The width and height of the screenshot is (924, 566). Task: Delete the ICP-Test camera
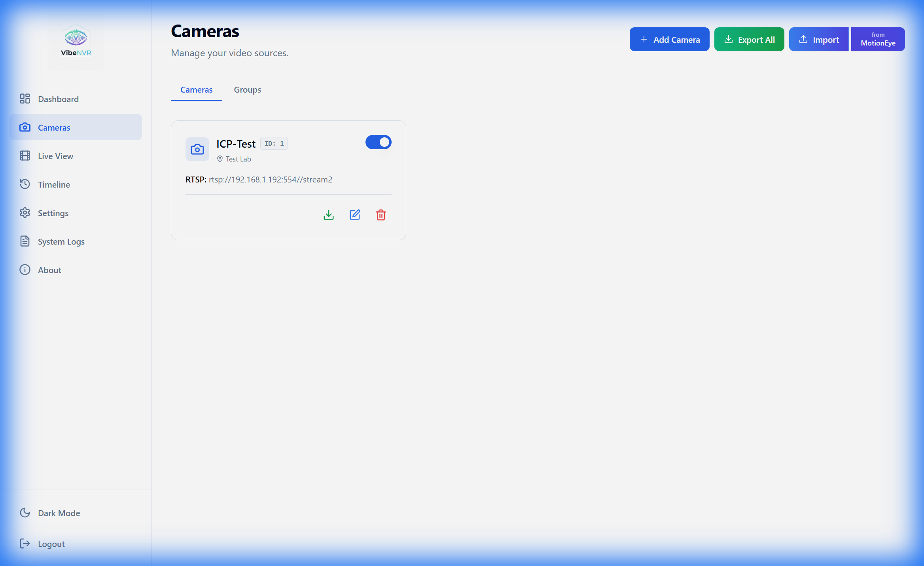(381, 215)
